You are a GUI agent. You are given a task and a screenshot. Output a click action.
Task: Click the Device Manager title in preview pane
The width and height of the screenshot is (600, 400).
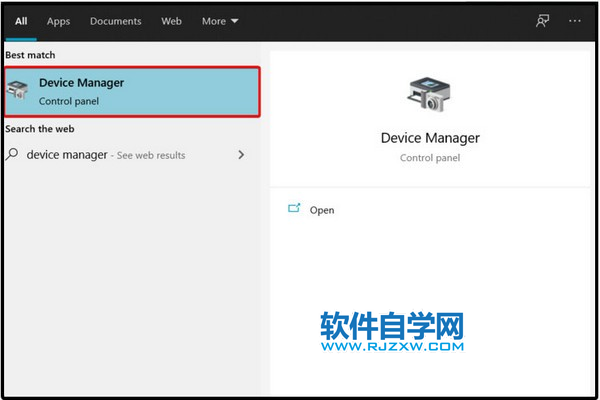[430, 138]
